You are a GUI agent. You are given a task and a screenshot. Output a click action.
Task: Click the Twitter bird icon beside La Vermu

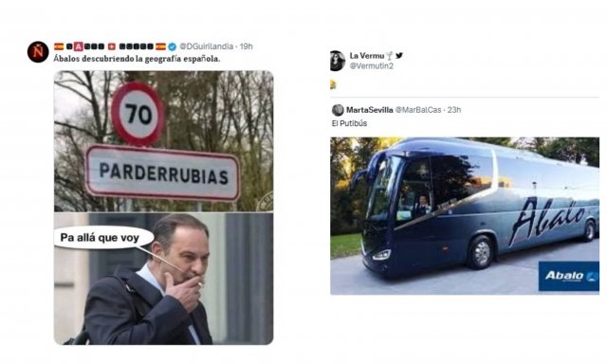click(399, 56)
